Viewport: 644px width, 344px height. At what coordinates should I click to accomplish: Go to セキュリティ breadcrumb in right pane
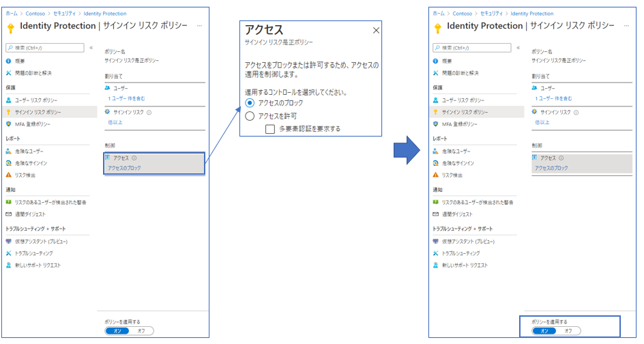pos(492,14)
